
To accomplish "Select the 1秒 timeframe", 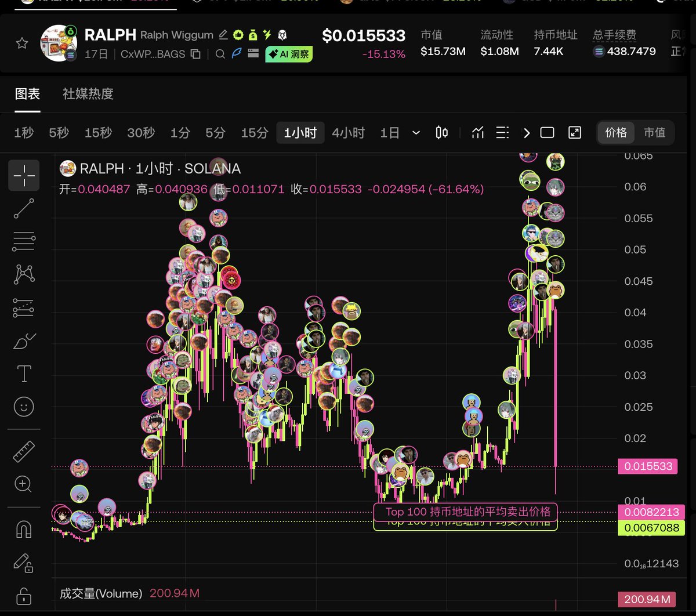I will [x=24, y=133].
